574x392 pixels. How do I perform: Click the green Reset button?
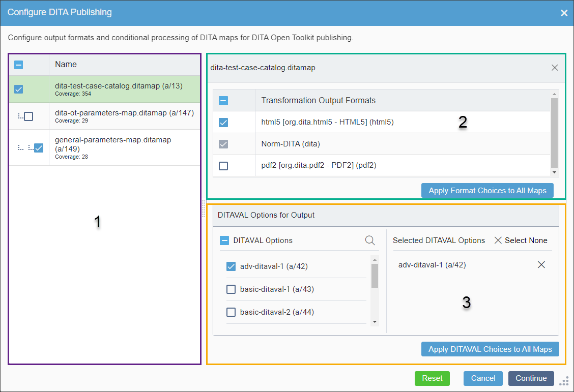pos(432,378)
